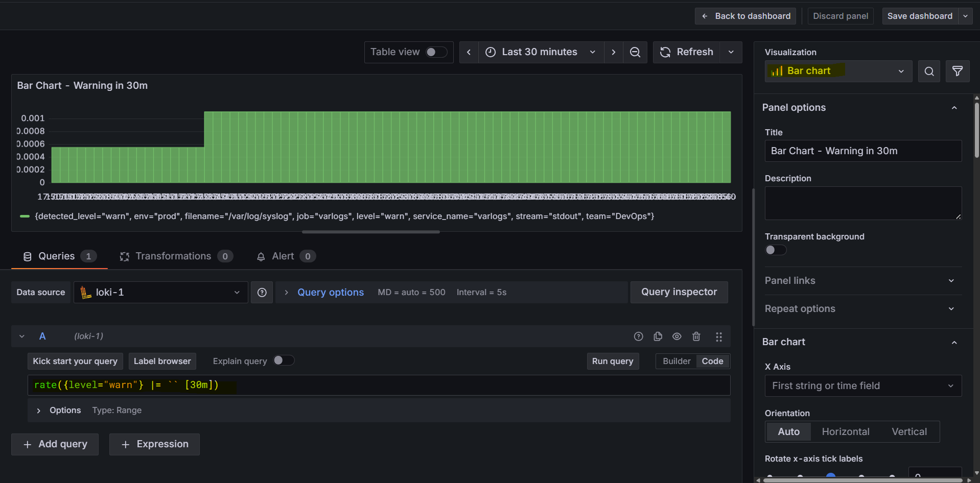Set orientation to Horizontal
980x483 pixels.
(846, 431)
